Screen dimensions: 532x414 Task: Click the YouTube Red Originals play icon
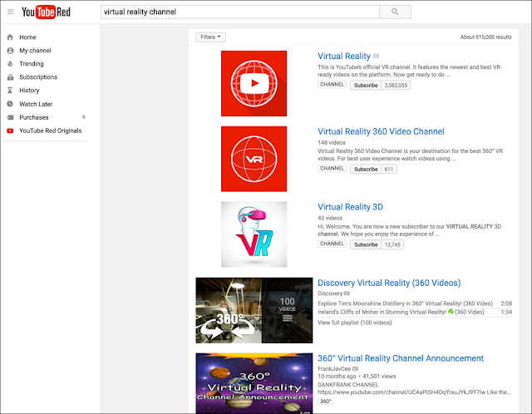(x=10, y=131)
